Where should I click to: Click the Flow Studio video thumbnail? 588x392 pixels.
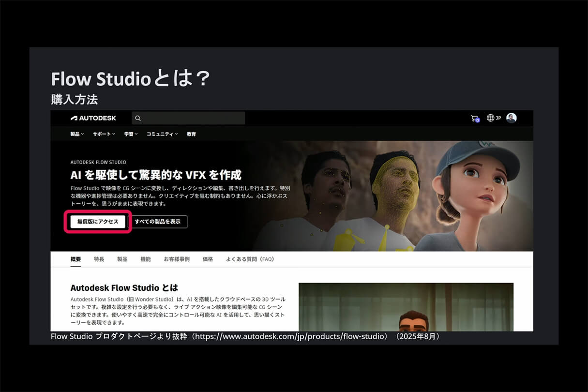(x=406, y=315)
